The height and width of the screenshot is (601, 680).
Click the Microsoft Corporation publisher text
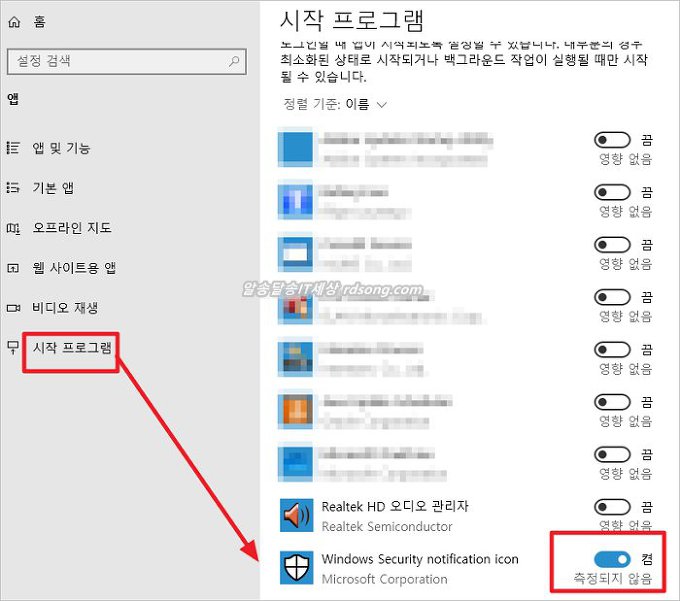tap(385, 579)
